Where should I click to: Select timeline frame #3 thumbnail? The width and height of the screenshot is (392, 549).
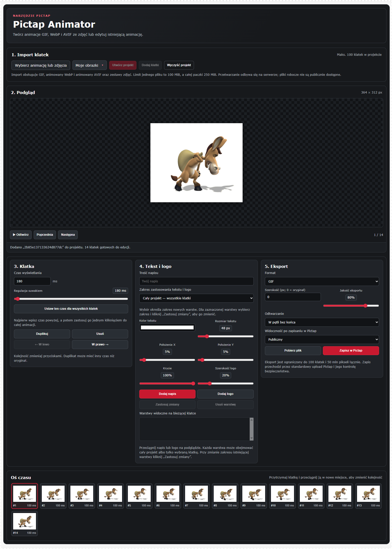click(82, 496)
